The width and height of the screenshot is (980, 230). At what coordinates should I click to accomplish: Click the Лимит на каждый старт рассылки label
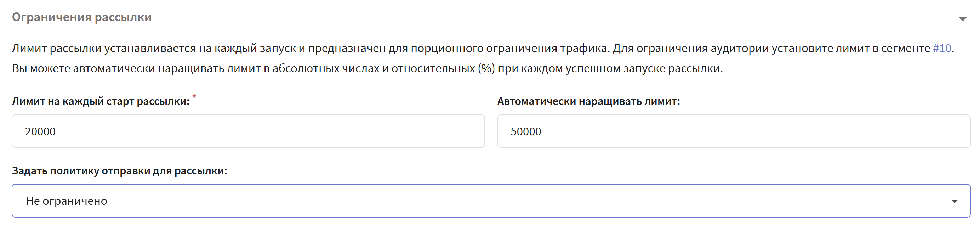click(x=101, y=102)
